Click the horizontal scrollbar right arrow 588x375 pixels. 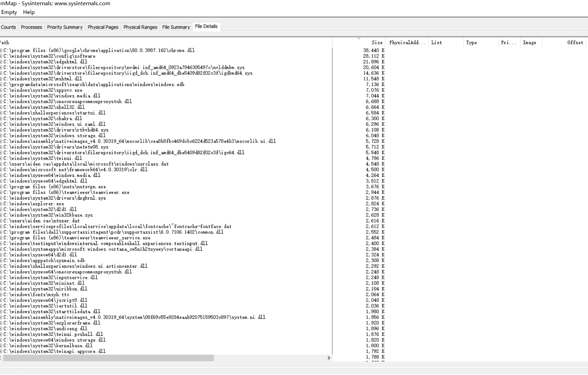tap(329, 358)
